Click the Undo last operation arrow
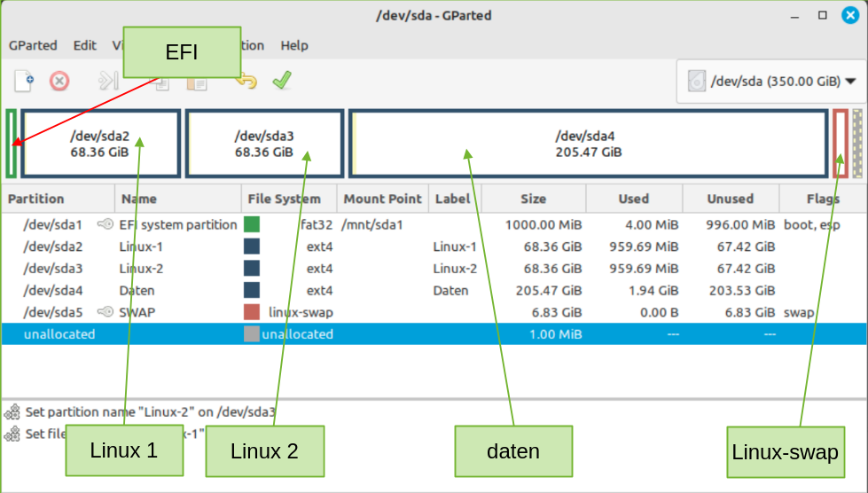Screen dimensions: 868x493 (x=246, y=82)
